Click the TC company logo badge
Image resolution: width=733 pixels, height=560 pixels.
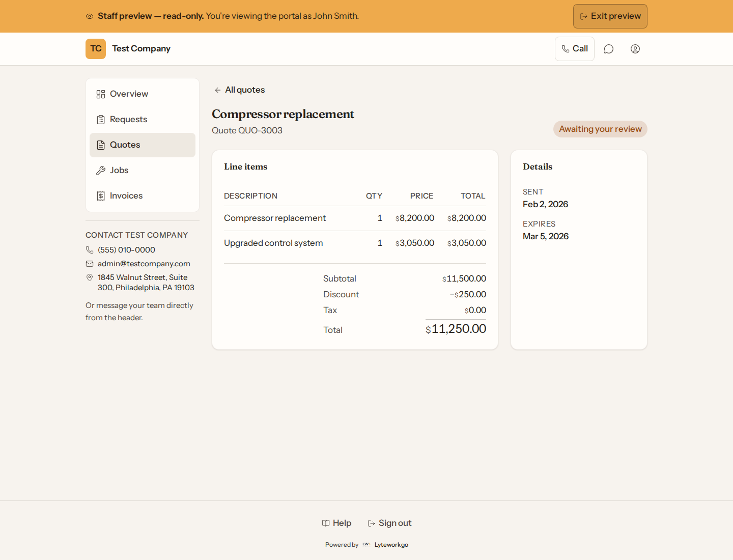(x=96, y=49)
